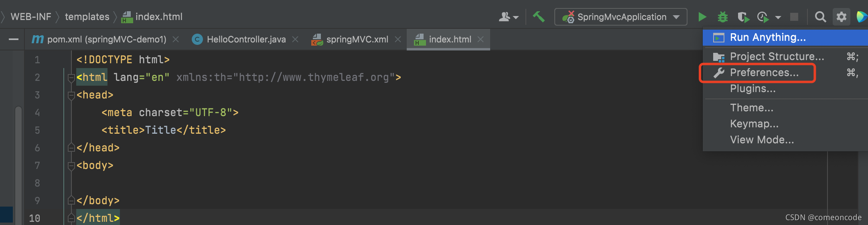The width and height of the screenshot is (868, 225).
Task: Click line number 1 in the gutter
Action: (x=37, y=60)
